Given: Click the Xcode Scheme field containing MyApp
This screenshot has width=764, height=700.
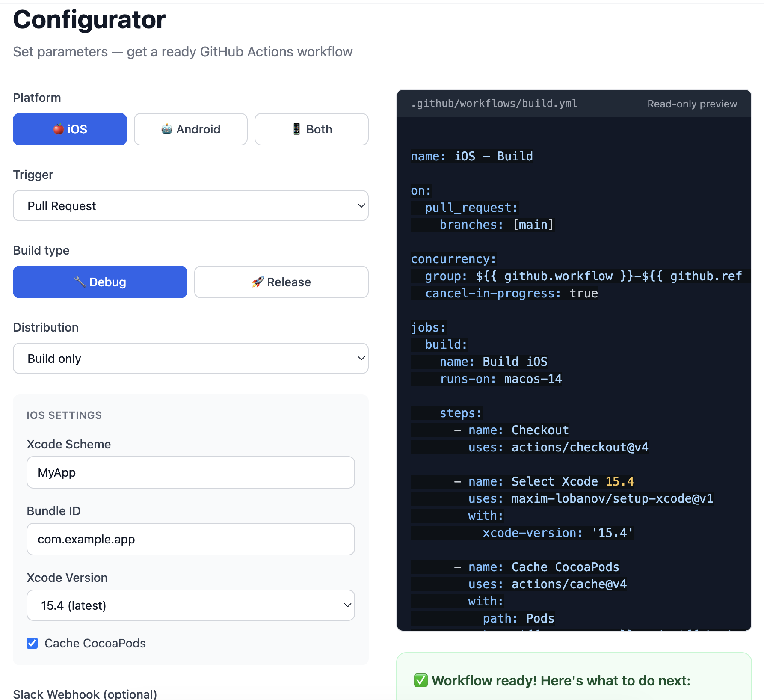Looking at the screenshot, I should click(x=190, y=472).
